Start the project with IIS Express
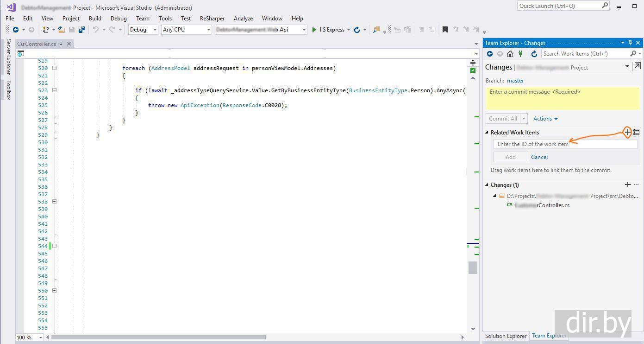The height and width of the screenshot is (344, 644). [x=328, y=30]
